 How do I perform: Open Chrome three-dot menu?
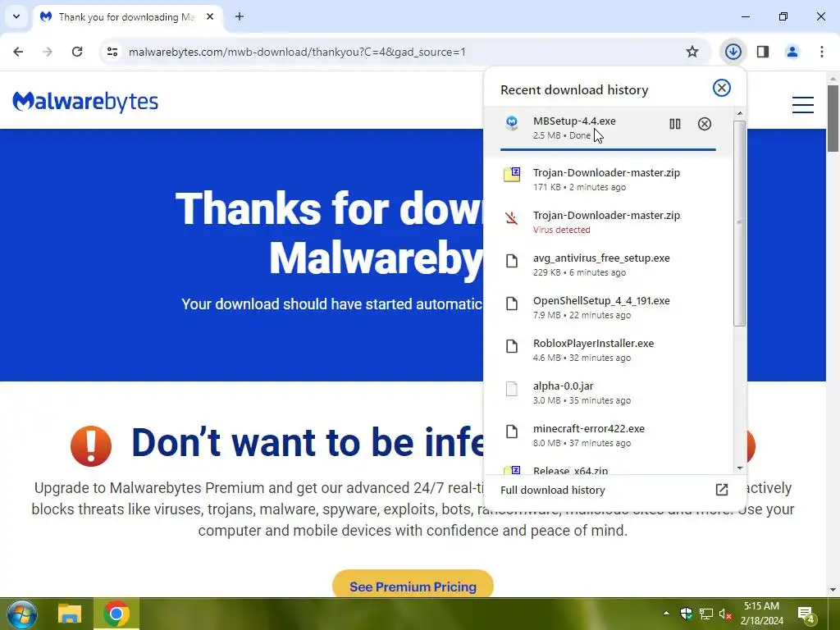tap(822, 52)
